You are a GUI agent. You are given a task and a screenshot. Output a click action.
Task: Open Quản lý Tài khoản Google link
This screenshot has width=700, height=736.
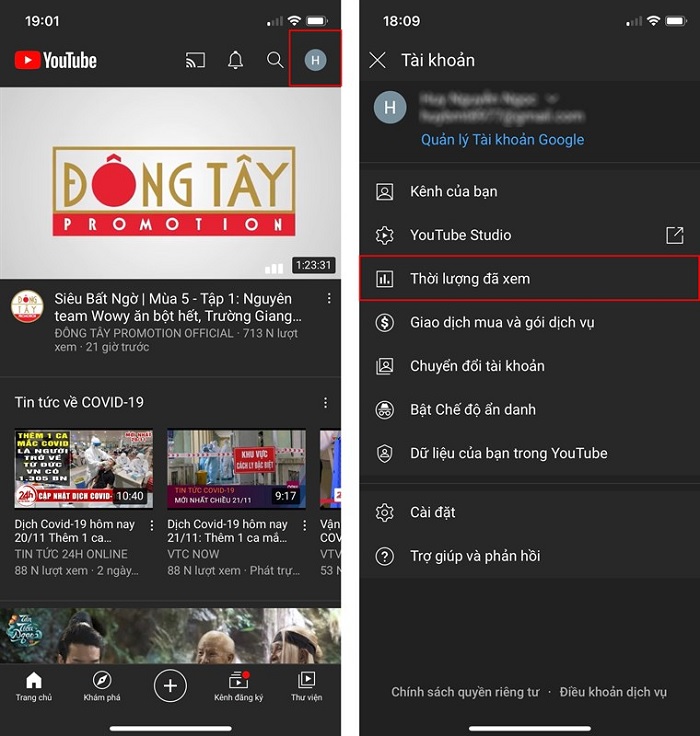502,139
